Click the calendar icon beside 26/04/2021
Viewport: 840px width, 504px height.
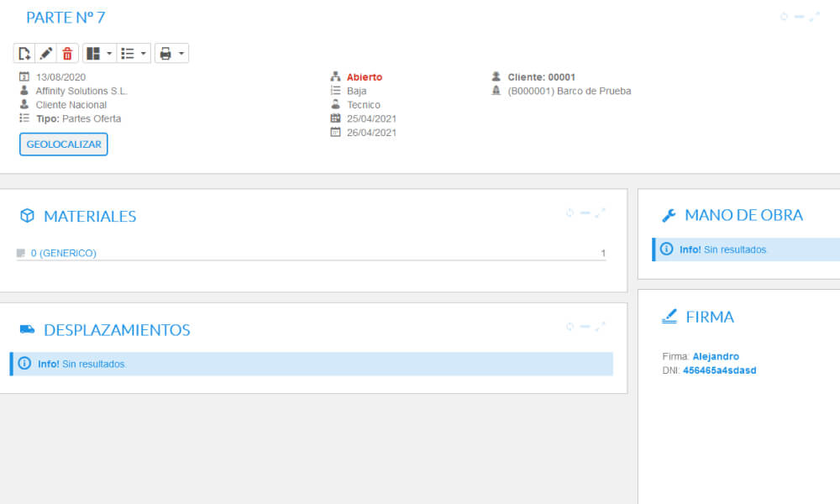[335, 132]
